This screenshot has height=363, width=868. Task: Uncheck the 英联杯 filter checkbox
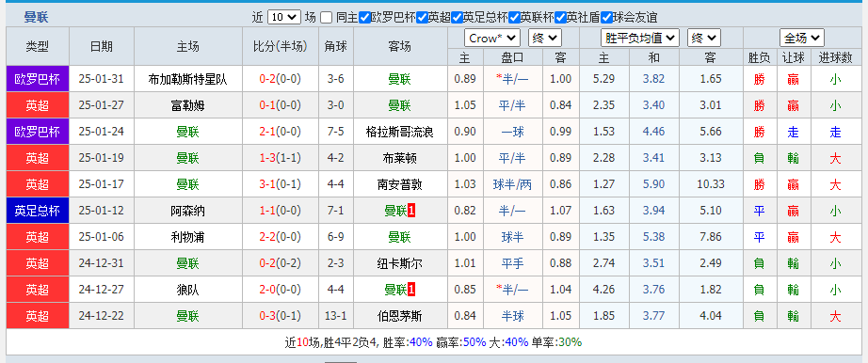tap(514, 17)
